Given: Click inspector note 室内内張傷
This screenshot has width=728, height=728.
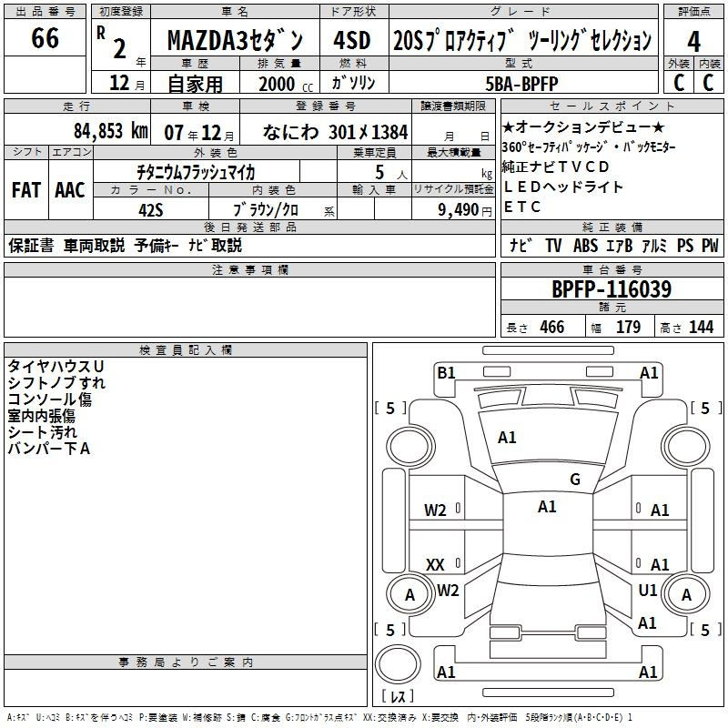Looking at the screenshot, I should pyautogui.click(x=41, y=416).
